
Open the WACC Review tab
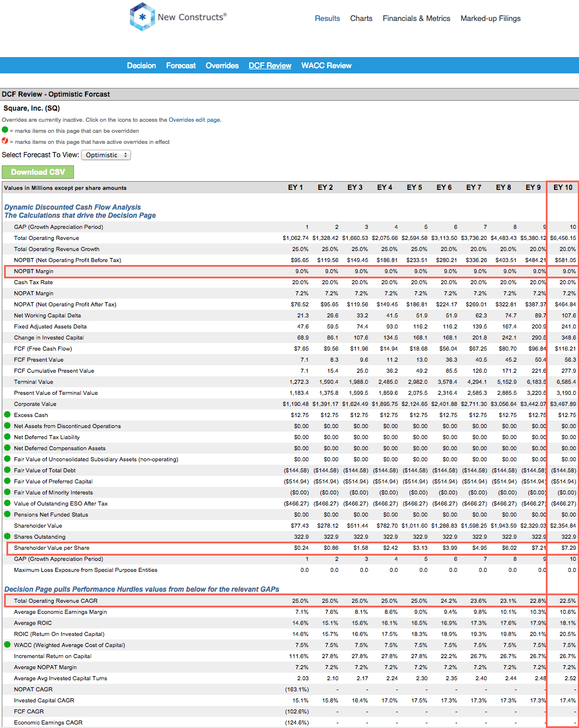click(326, 66)
